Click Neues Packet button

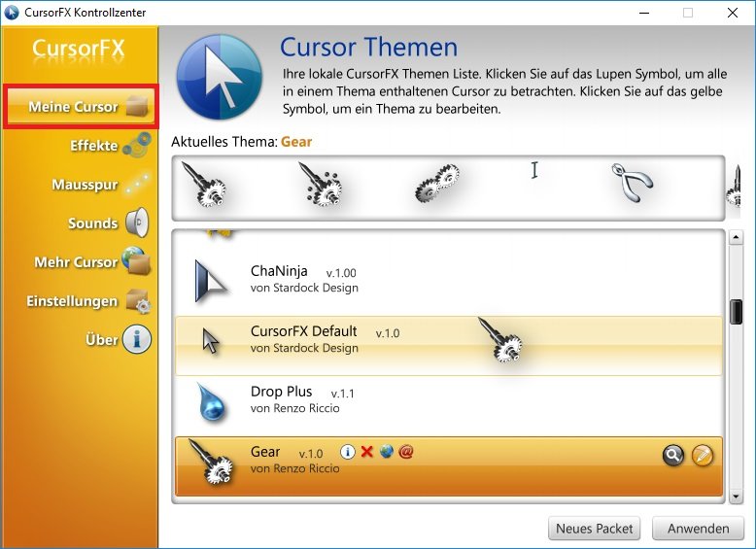pos(594,529)
